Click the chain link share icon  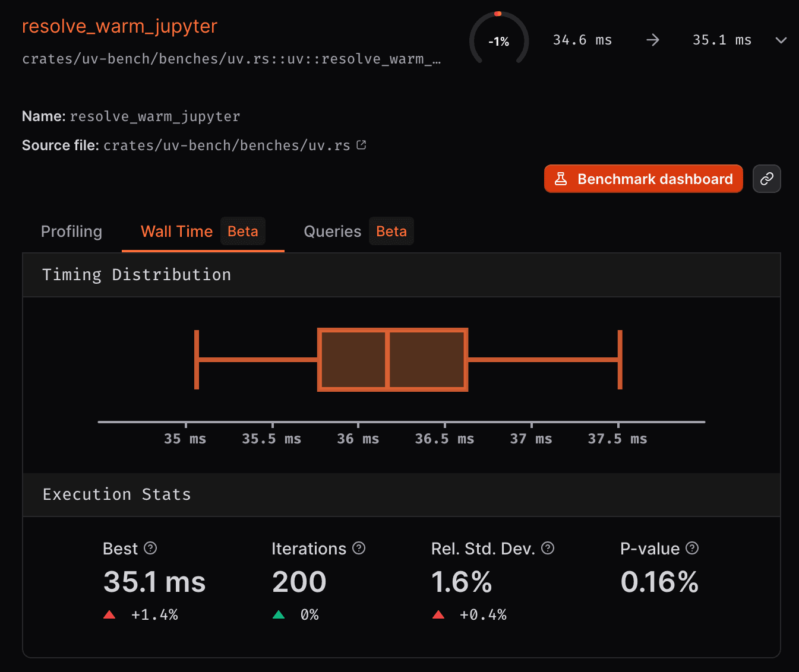click(x=766, y=179)
